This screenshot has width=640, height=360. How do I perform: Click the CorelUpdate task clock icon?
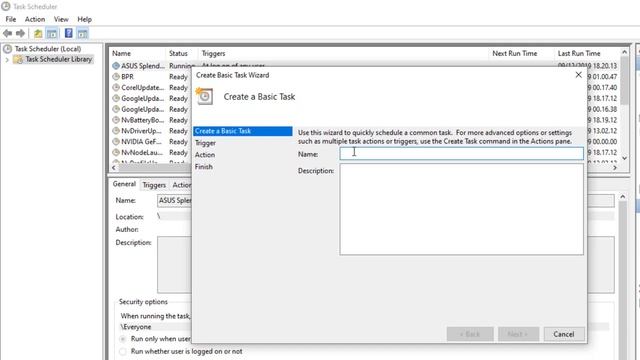[x=116, y=87]
